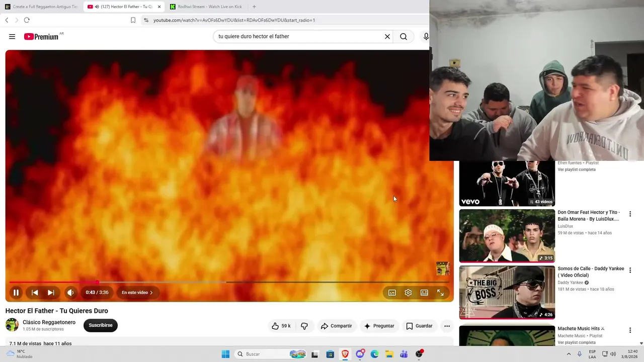Image resolution: width=644 pixels, height=362 pixels.
Task: Reload the current page
Action: point(27,20)
